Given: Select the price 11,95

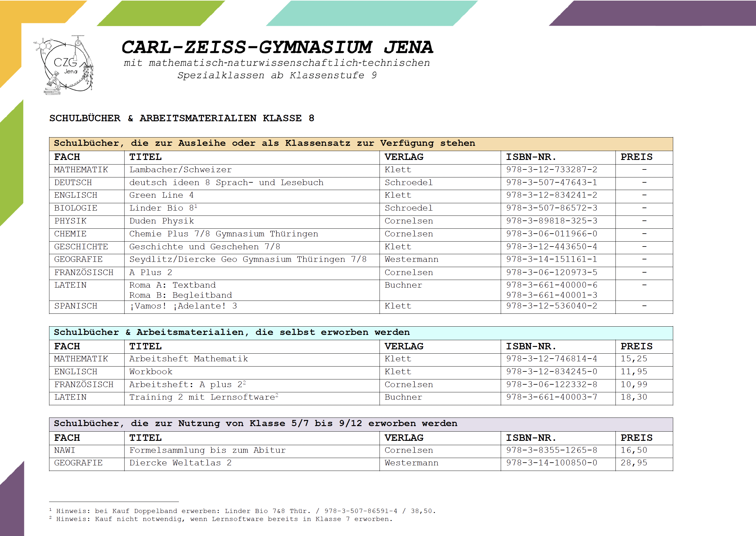Looking at the screenshot, I should pyautogui.click(x=634, y=372).
